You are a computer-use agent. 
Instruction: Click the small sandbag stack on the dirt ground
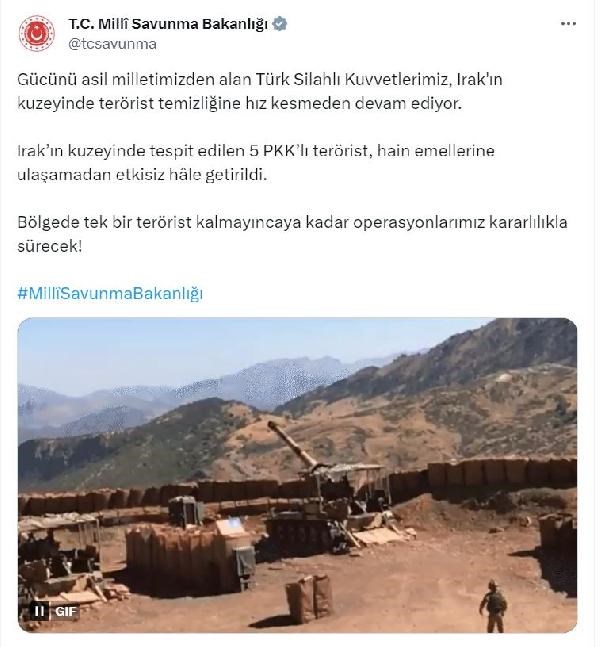309,598
